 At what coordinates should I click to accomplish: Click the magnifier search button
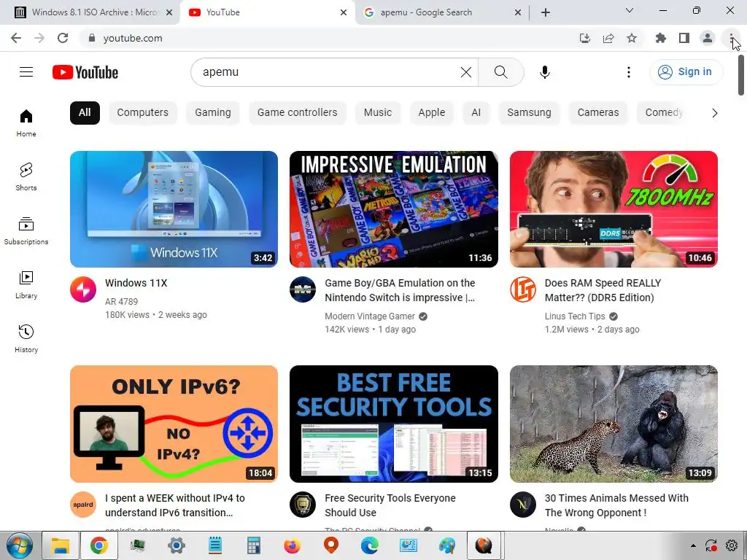tap(500, 72)
